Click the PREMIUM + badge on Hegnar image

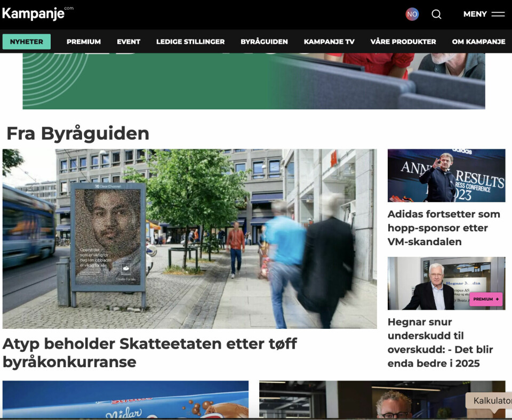[486, 299]
